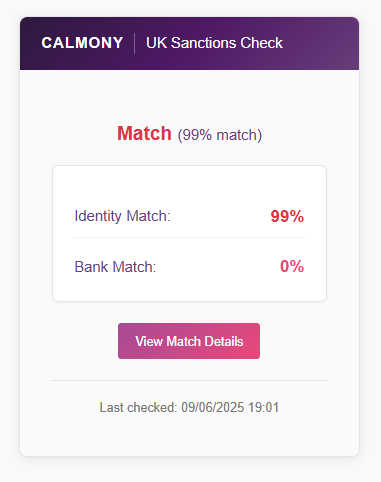Click the 0% Bank Match value

pos(292,266)
